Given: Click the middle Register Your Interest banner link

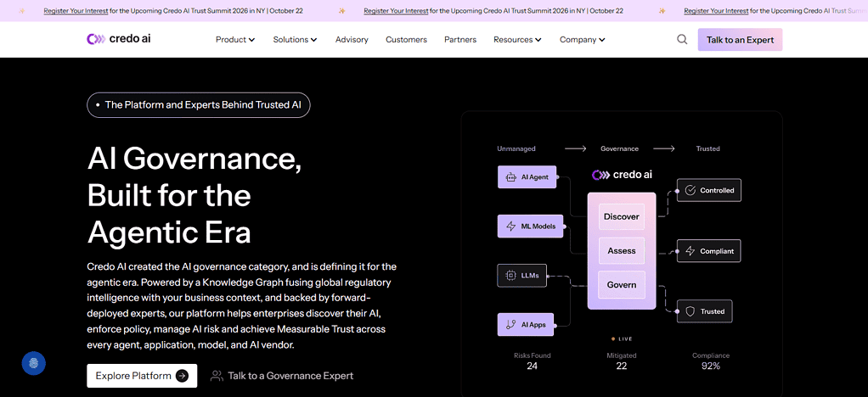Looking at the screenshot, I should pyautogui.click(x=396, y=10).
